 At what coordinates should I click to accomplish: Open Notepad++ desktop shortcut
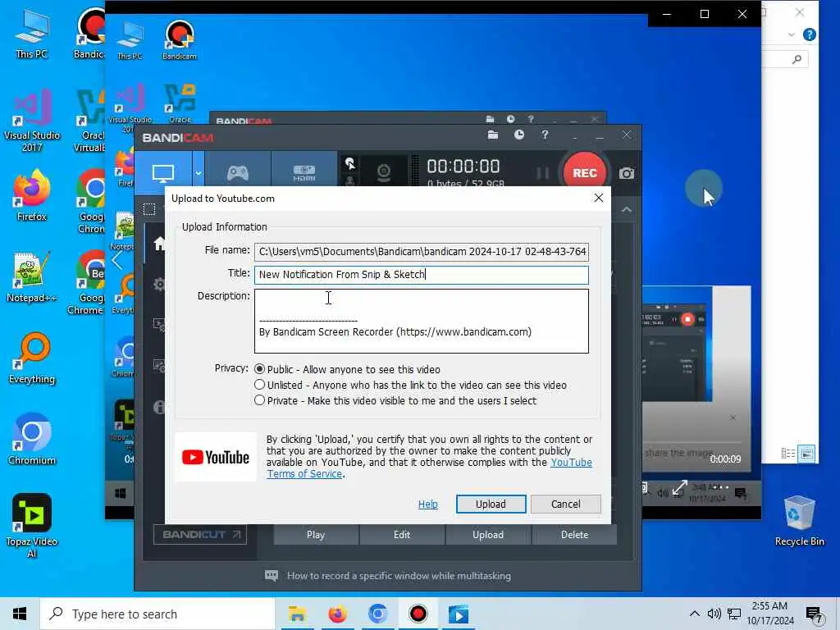[x=32, y=277]
